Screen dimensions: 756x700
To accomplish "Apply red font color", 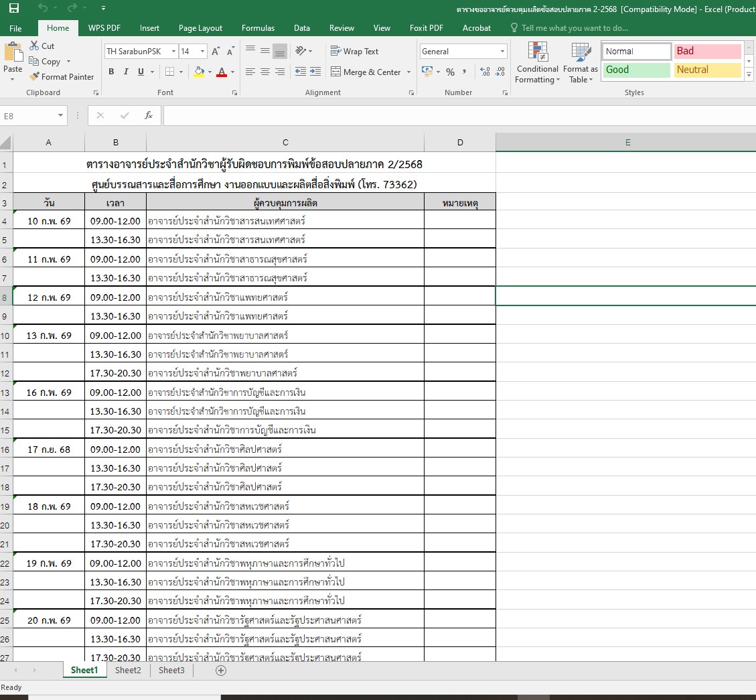I will [222, 72].
